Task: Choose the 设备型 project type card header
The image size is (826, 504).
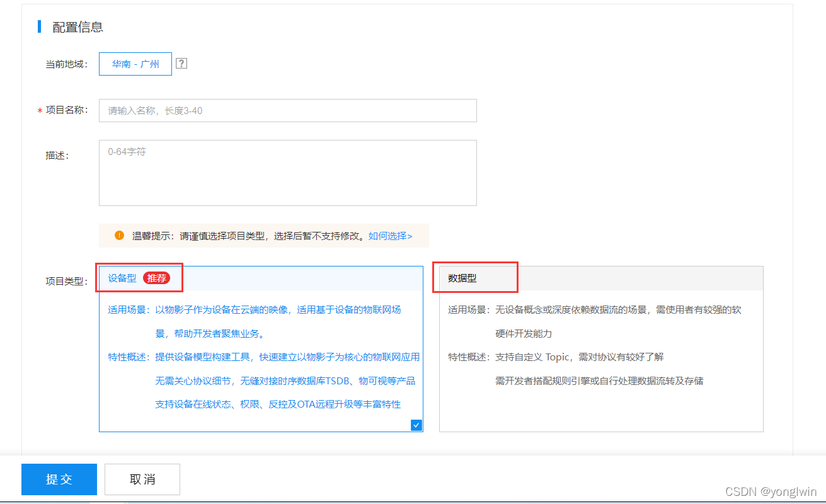Action: pos(261,278)
